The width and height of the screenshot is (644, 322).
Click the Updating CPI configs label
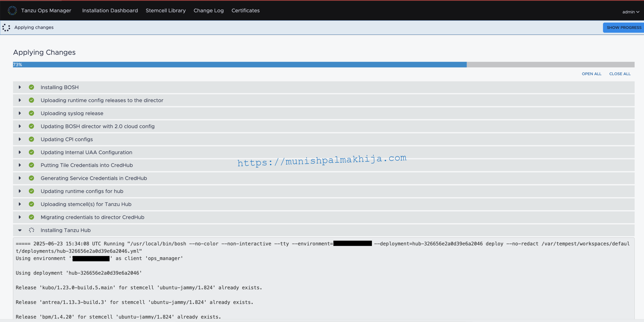(x=67, y=139)
